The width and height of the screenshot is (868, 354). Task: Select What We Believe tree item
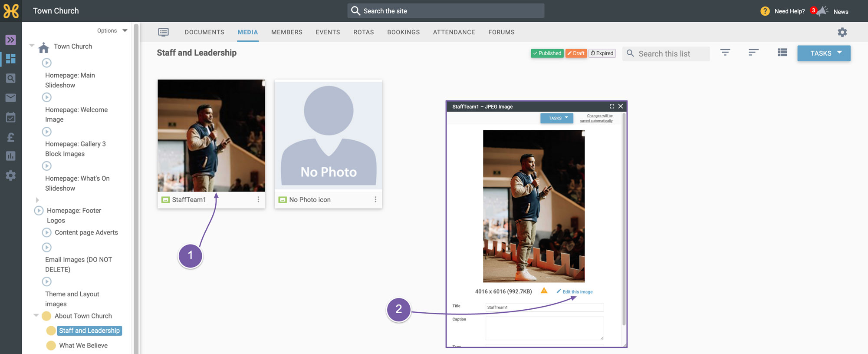pos(83,346)
